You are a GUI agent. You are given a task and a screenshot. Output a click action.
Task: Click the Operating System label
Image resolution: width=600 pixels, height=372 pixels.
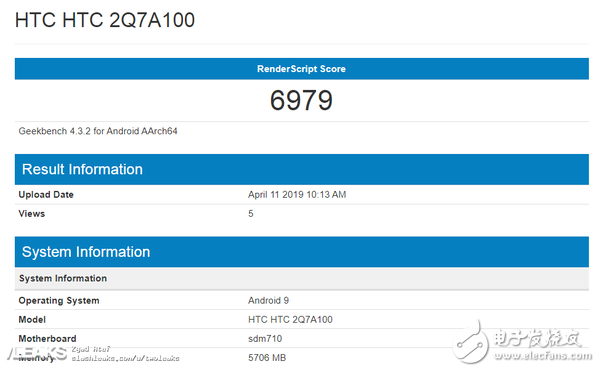(x=59, y=300)
